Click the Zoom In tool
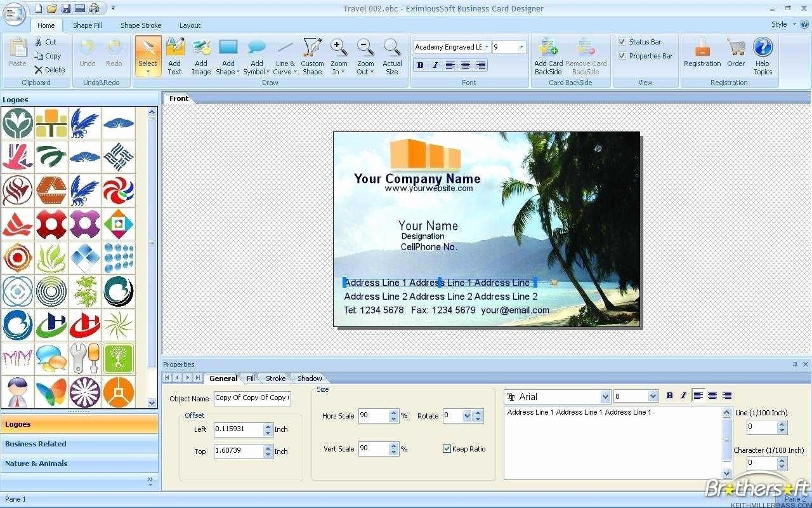The height and width of the screenshot is (508, 812). (x=339, y=56)
